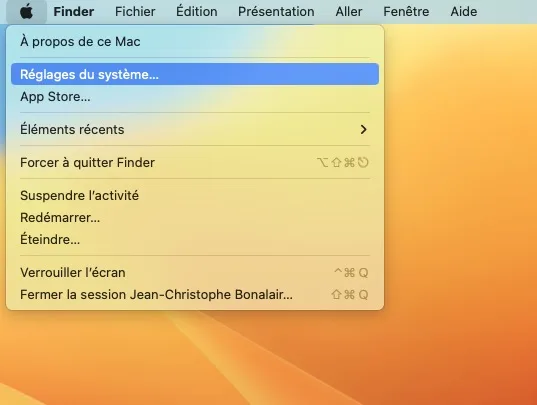Open the Finder menu
Image resolution: width=537 pixels, height=405 pixels.
74,12
